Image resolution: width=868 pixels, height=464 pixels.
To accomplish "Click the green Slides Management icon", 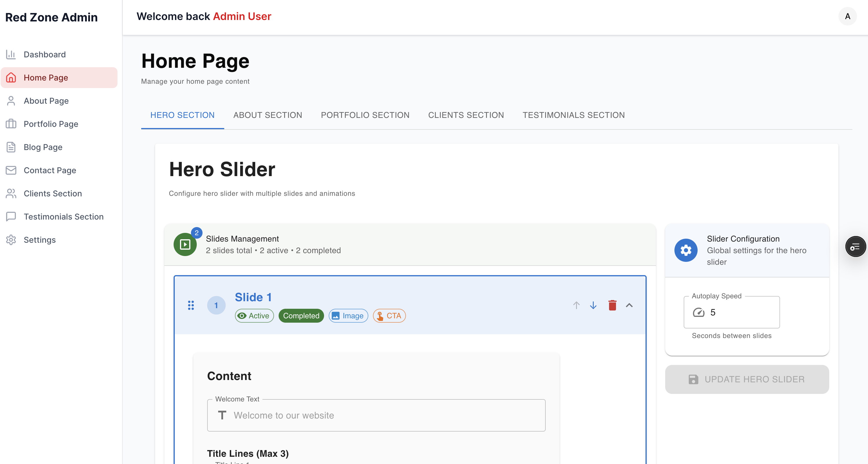I will tap(185, 244).
